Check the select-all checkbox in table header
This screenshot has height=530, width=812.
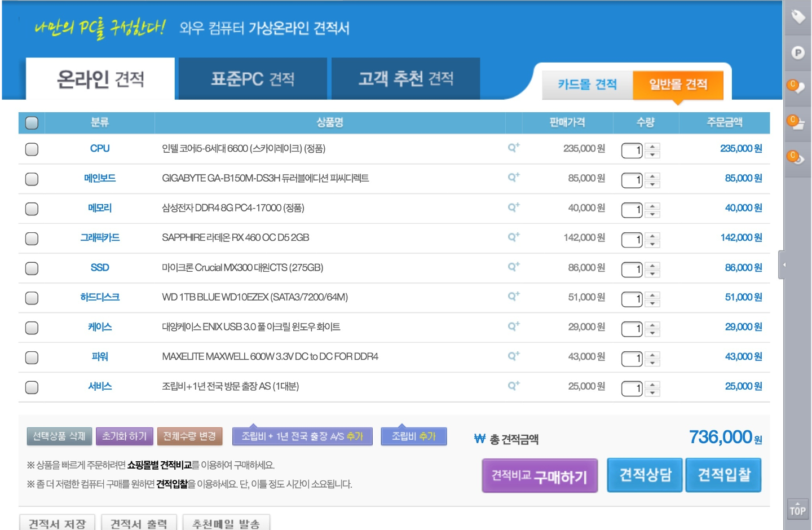tap(32, 122)
